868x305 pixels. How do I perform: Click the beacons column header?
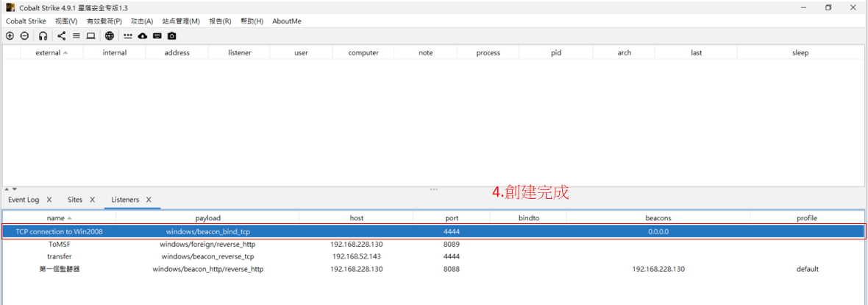[x=658, y=218]
